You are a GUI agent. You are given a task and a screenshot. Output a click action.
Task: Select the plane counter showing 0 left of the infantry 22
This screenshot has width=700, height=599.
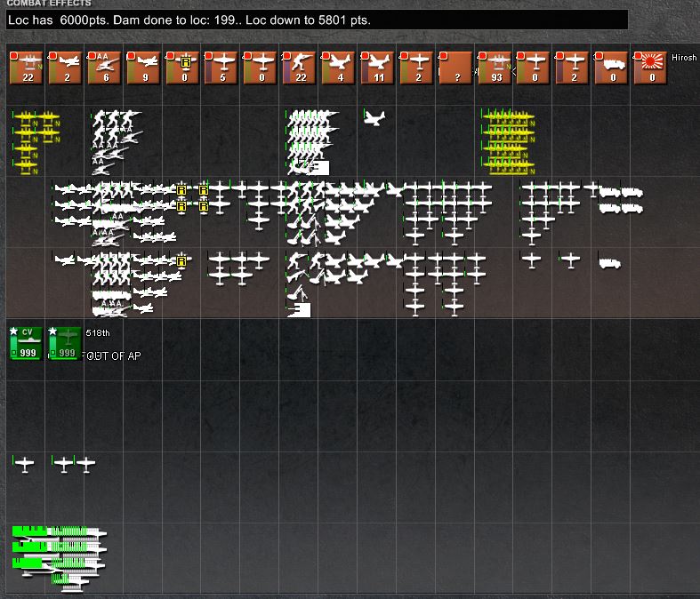tap(261, 68)
